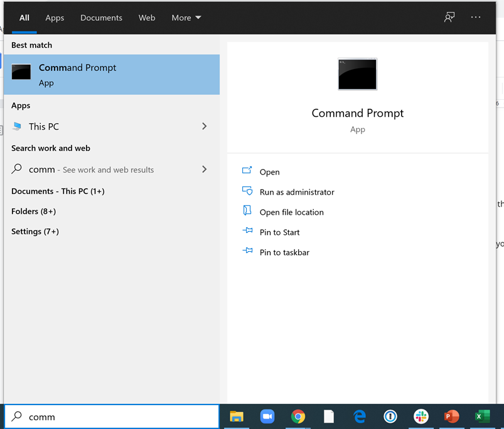Click the This PC computer icon
This screenshot has height=429, width=504.
[17, 126]
